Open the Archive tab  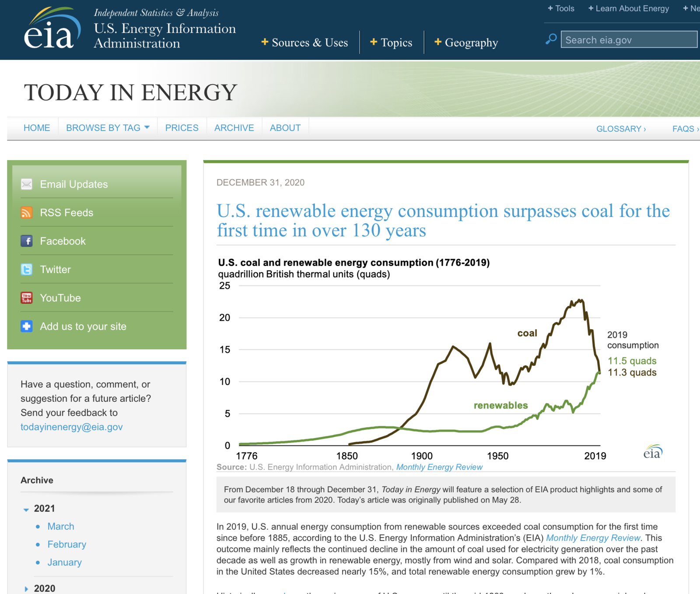[x=234, y=128]
